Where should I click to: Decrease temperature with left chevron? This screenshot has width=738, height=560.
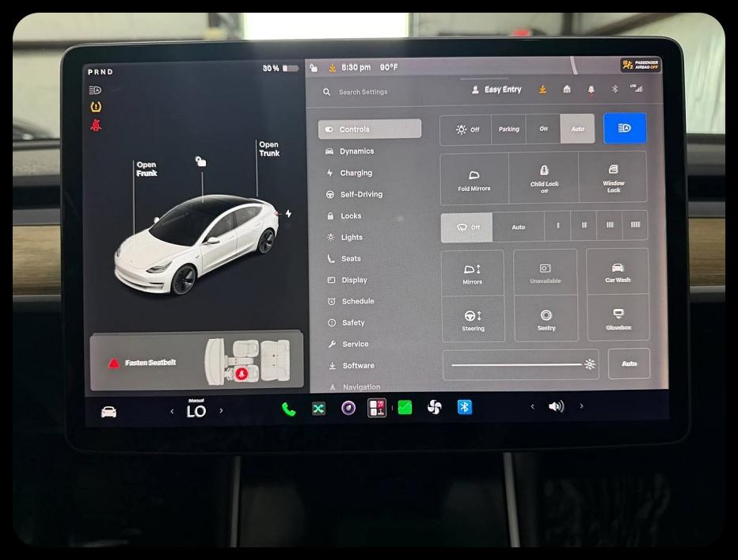(172, 412)
